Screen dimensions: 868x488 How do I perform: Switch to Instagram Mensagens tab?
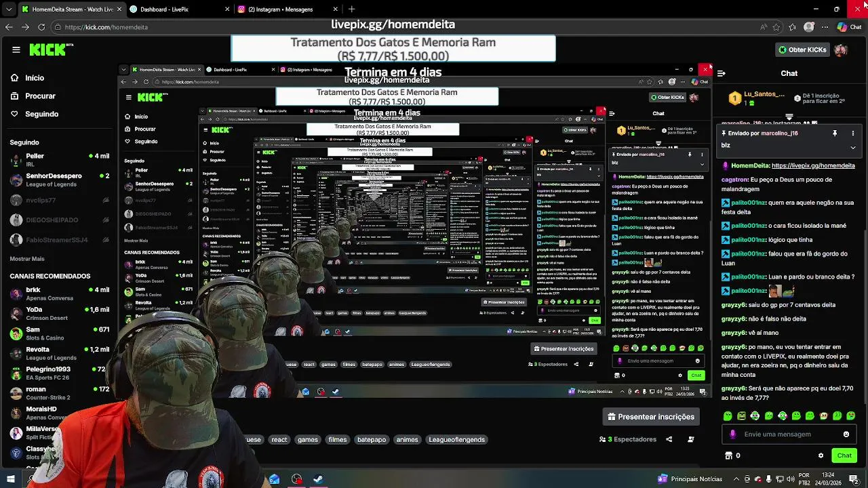tap(286, 9)
